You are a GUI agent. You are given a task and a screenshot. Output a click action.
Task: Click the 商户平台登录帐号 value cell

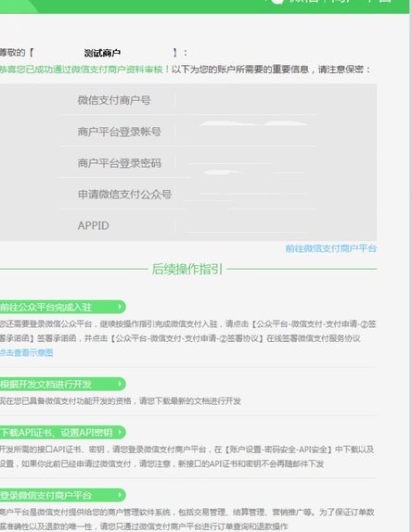(246, 132)
